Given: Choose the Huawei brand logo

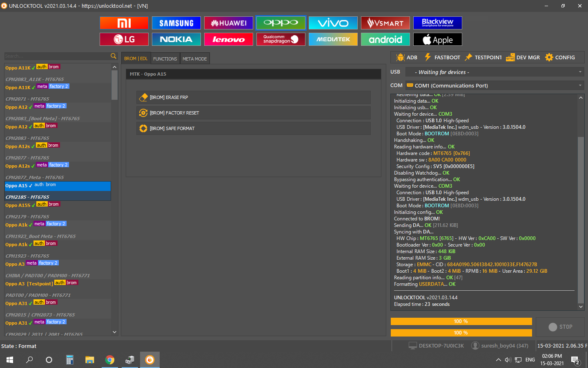Looking at the screenshot, I should coord(229,23).
